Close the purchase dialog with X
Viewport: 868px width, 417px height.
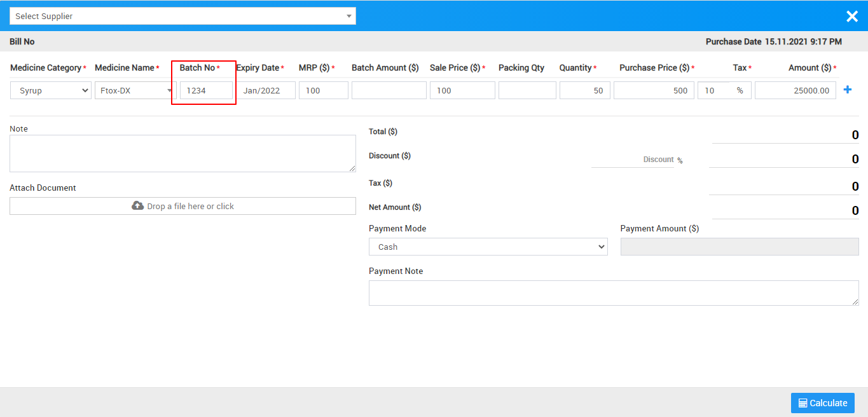pyautogui.click(x=851, y=17)
